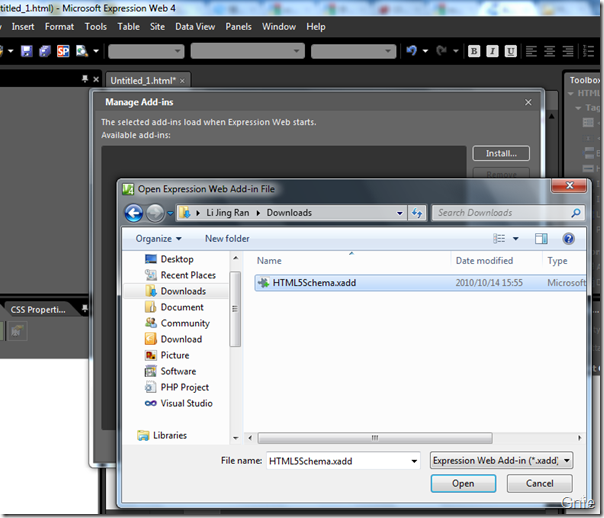The image size is (604, 518).
Task: Open the view options dropdown arrow
Action: [x=516, y=239]
